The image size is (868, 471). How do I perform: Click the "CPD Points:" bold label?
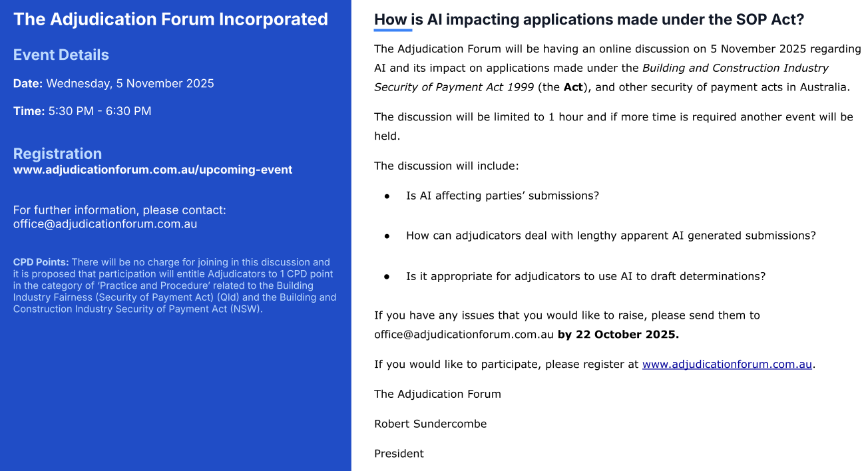click(41, 262)
